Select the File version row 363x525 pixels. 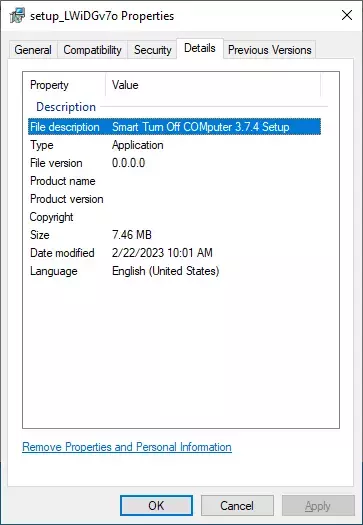(174, 163)
